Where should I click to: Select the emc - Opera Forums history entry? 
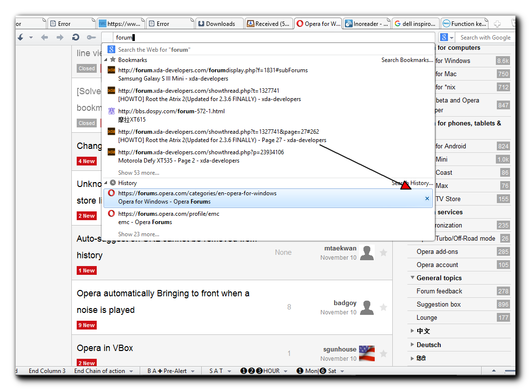268,218
